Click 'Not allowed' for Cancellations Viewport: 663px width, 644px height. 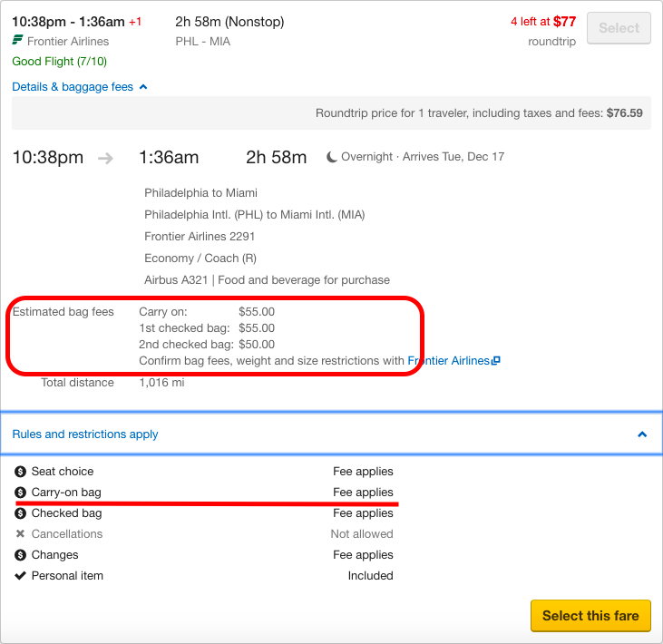tap(362, 534)
